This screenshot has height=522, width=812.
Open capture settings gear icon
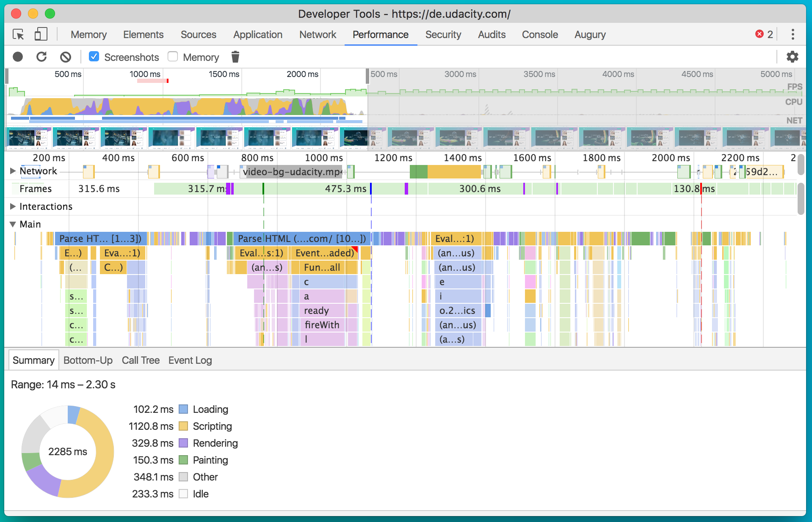(x=792, y=57)
